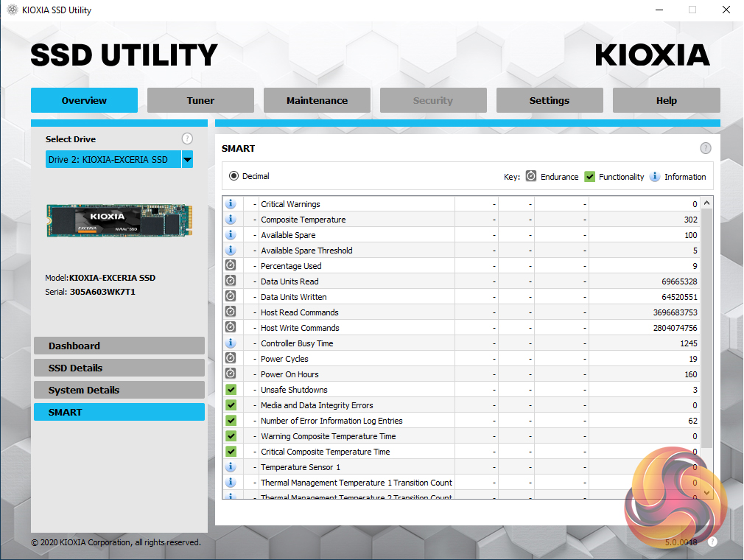The image size is (744, 560).
Task: Go to the Settings tab
Action: coord(550,100)
